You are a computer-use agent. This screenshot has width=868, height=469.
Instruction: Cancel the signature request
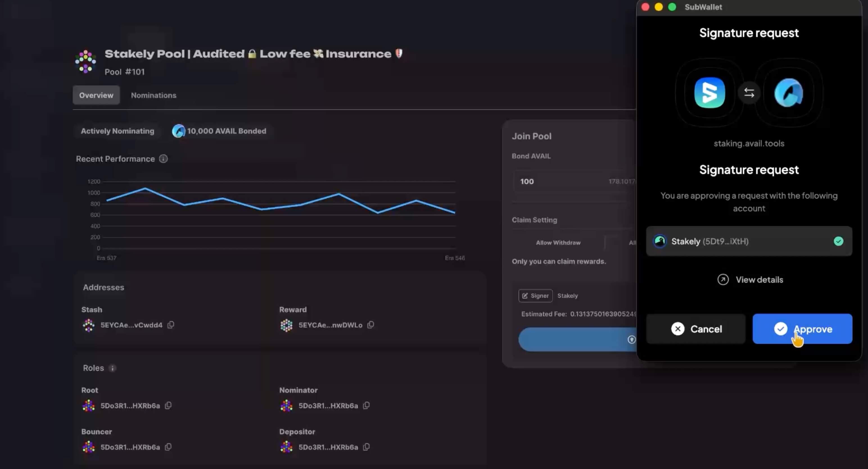(x=696, y=329)
